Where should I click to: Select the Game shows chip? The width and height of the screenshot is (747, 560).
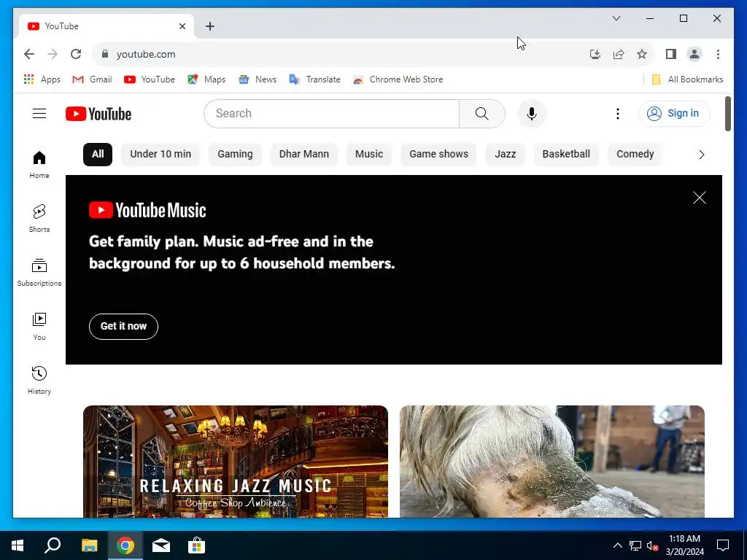[x=438, y=154]
